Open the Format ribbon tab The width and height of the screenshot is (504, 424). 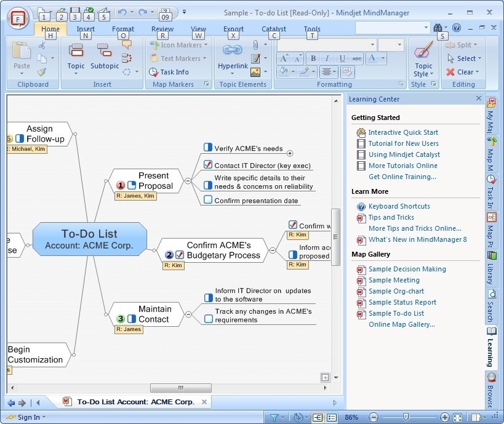123,29
